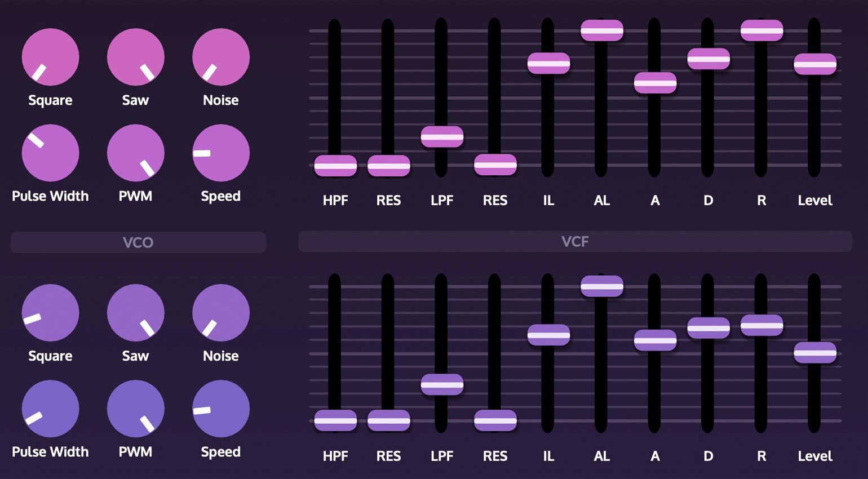The width and height of the screenshot is (868, 479).
Task: Click the Speed knob in the upper section
Action: [x=220, y=153]
